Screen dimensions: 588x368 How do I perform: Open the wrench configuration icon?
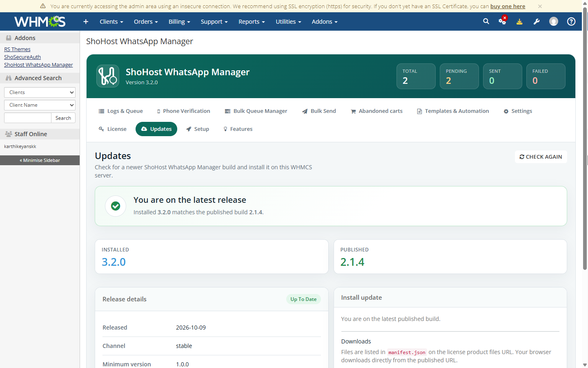point(537,22)
